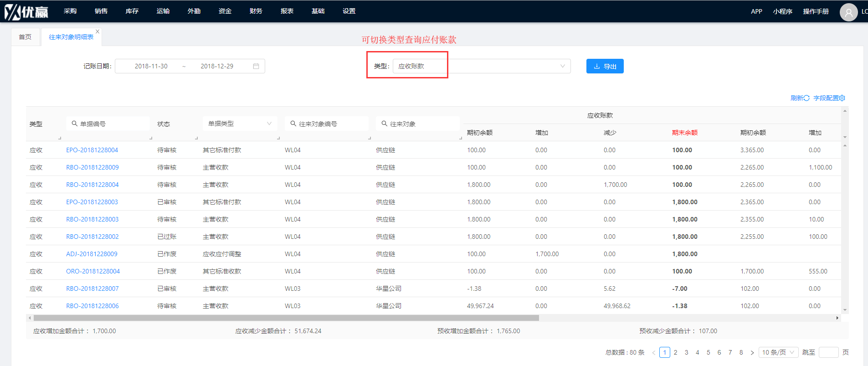Viewport: 868px width, 366px height.
Task: Click the 期末余额 column header
Action: (685, 133)
